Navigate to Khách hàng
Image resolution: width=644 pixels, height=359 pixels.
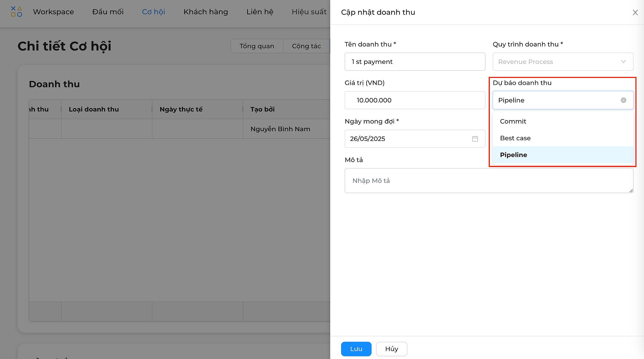206,12
